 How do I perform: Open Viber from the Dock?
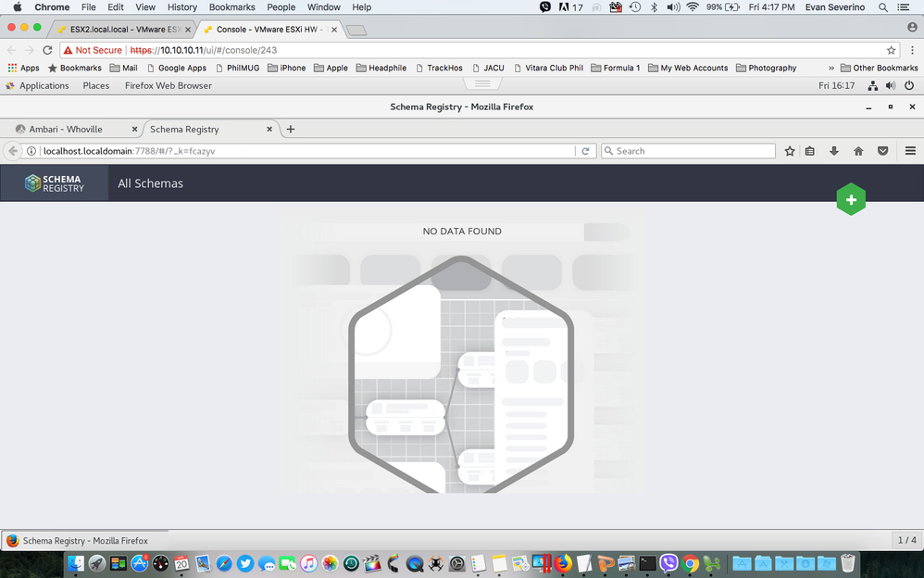pos(668,563)
